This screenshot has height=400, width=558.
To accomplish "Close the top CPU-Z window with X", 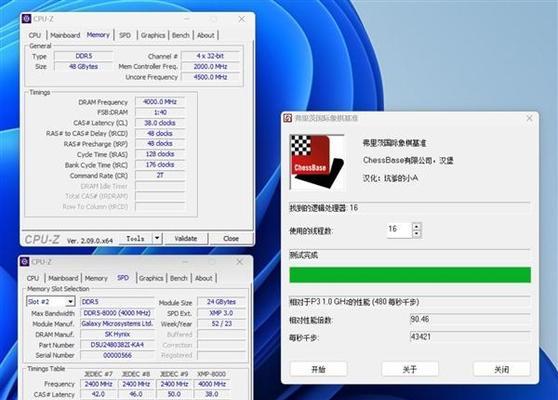I will coord(242,19).
